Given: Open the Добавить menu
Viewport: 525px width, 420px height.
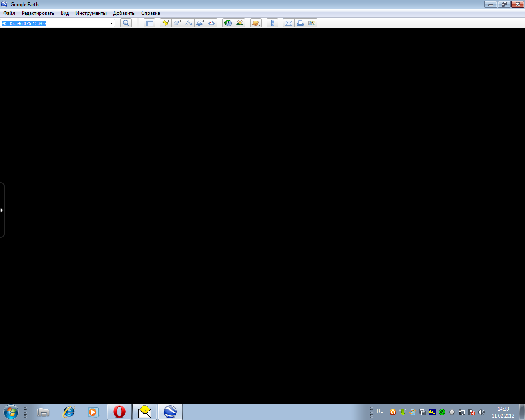Looking at the screenshot, I should tap(123, 13).
